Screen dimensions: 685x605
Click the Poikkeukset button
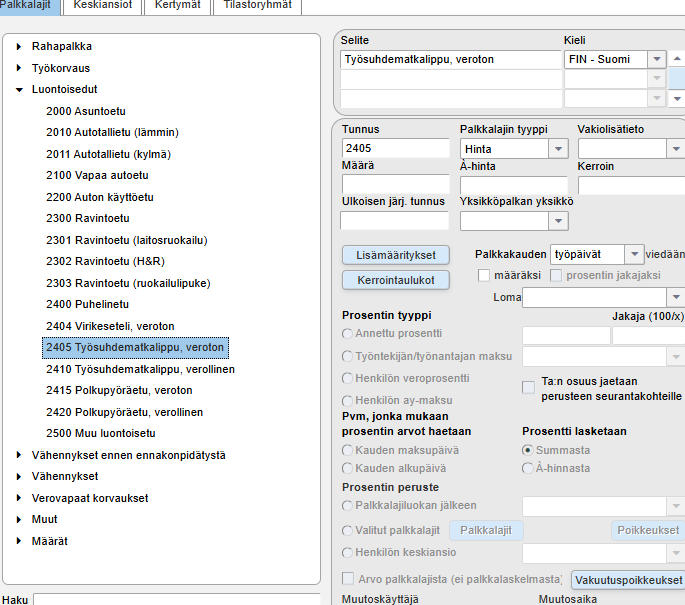click(648, 530)
